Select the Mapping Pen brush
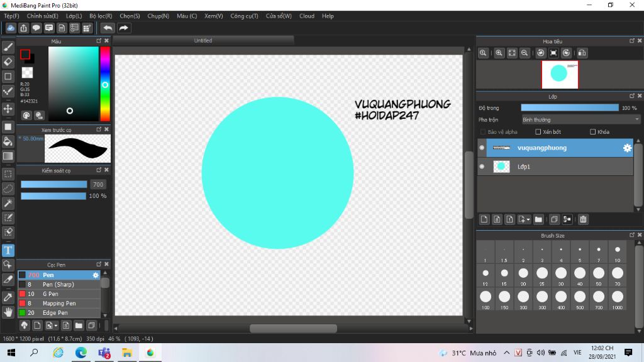Screen dimensions: 644x362 (59, 304)
